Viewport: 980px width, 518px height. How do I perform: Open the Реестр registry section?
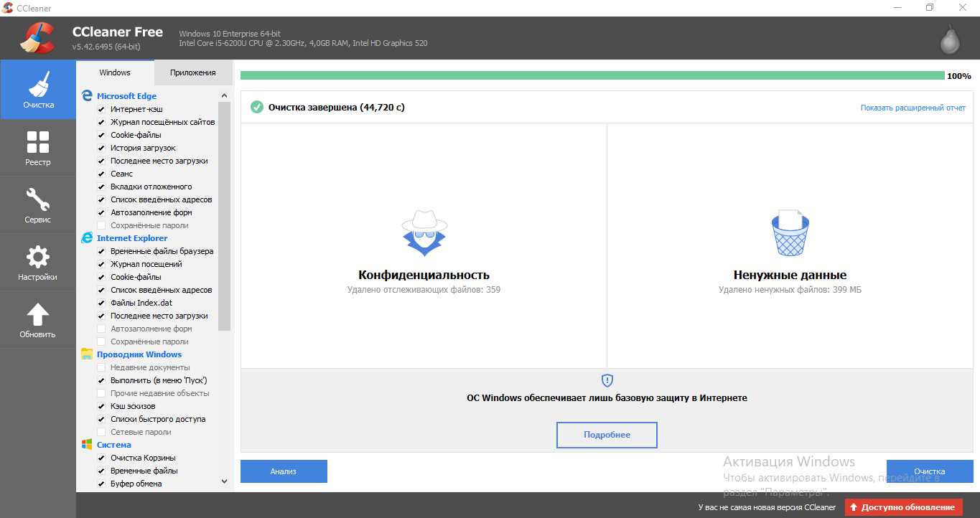[x=38, y=148]
